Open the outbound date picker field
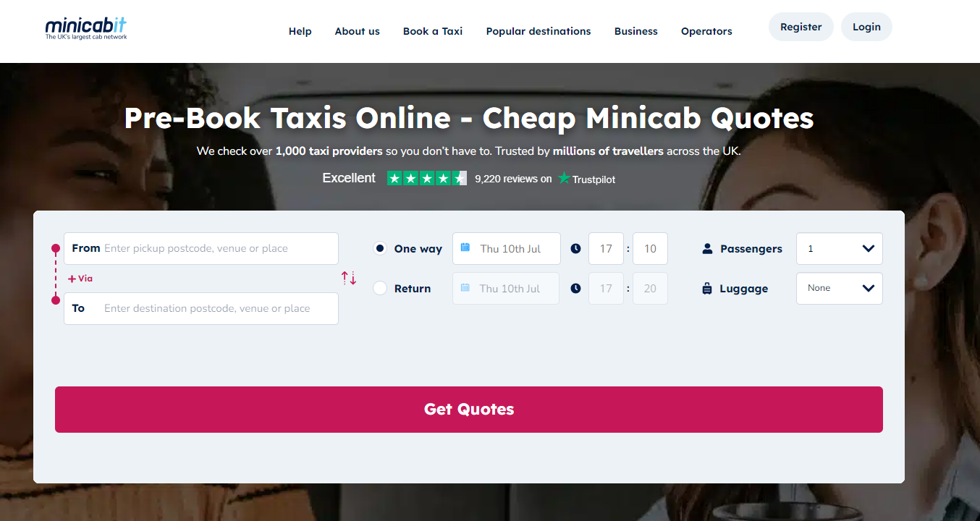The height and width of the screenshot is (521, 980). pos(507,248)
